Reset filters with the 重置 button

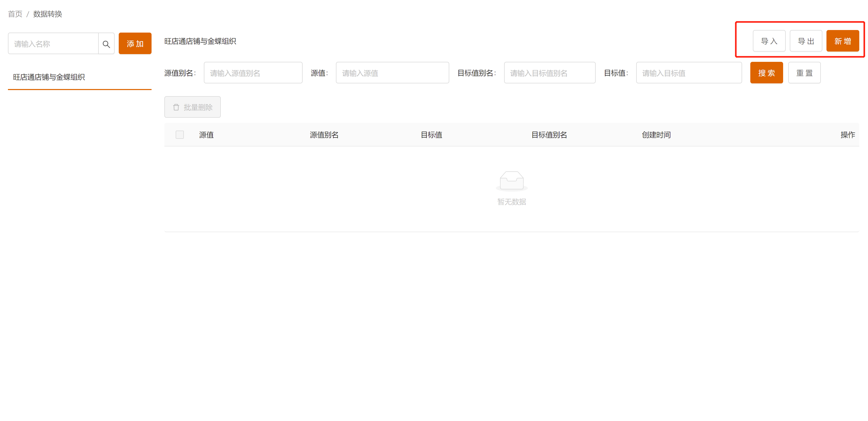(x=804, y=73)
